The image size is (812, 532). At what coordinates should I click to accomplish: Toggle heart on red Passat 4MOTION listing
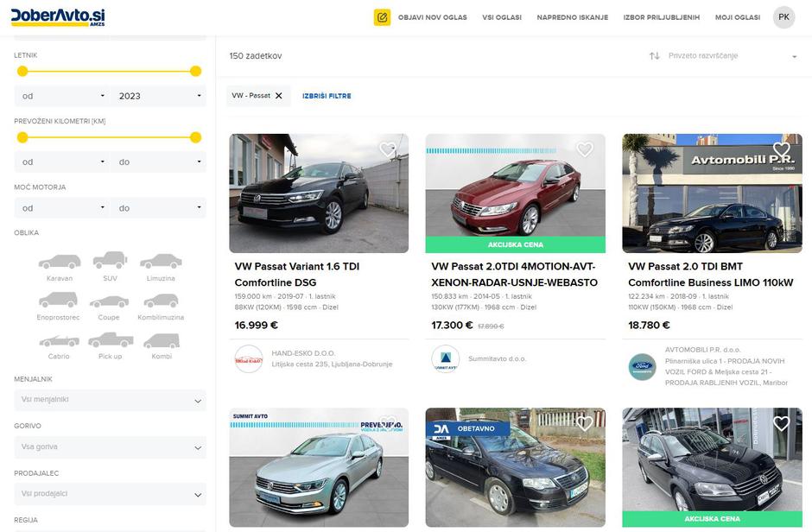click(585, 149)
